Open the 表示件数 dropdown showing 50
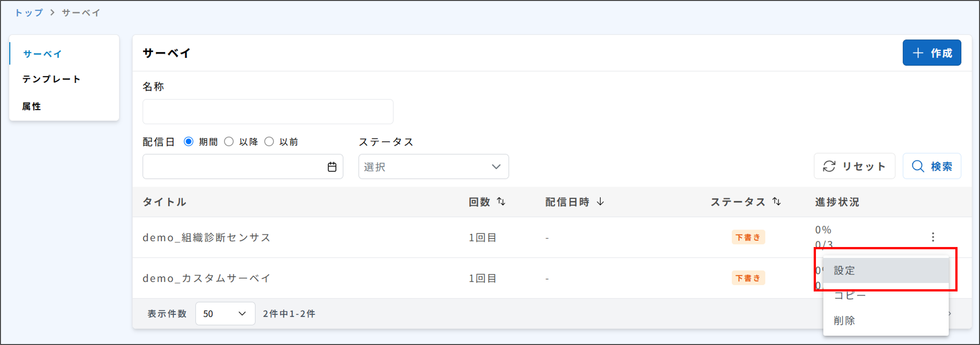 (225, 313)
